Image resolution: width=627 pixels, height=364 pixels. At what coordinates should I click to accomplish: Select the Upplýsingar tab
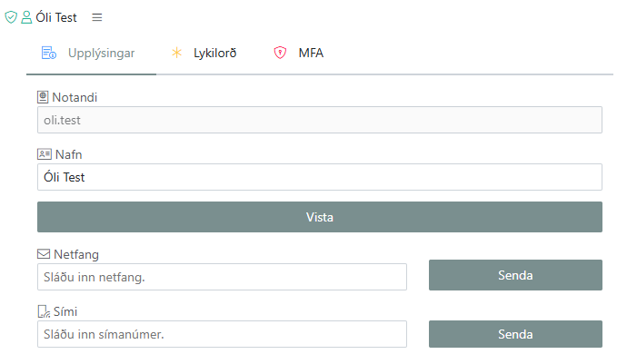101,54
